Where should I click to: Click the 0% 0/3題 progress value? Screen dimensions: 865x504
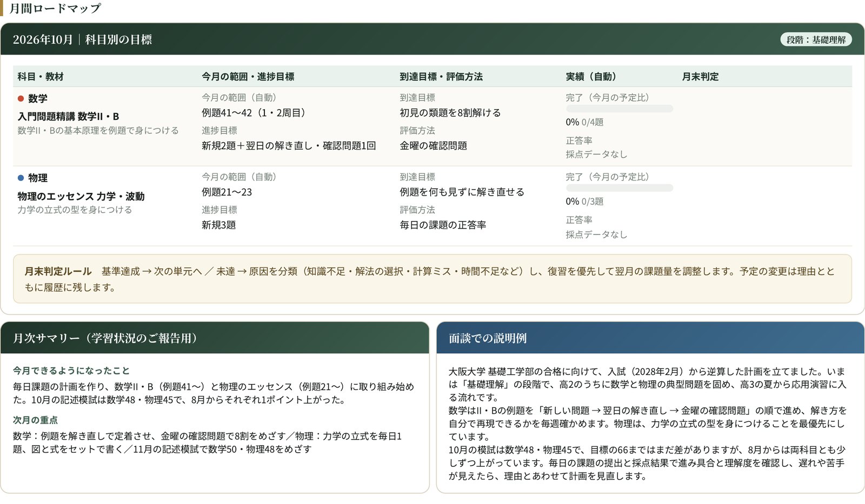click(x=584, y=201)
